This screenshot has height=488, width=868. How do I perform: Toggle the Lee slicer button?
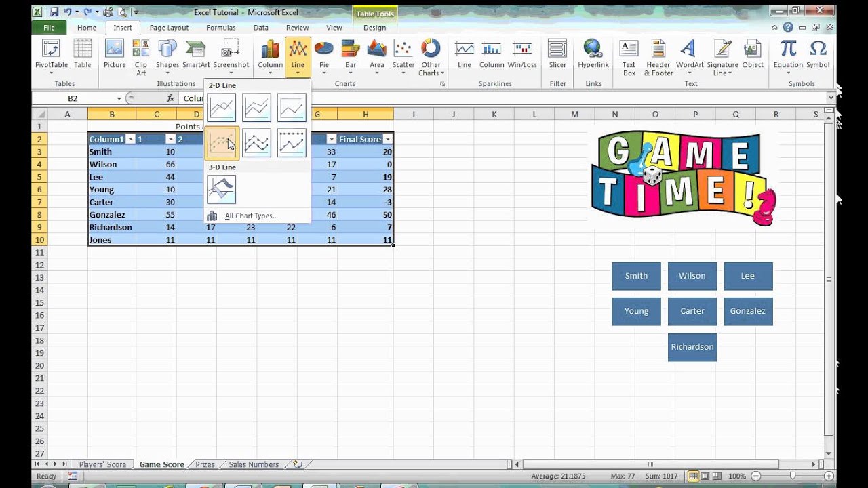pyautogui.click(x=748, y=276)
